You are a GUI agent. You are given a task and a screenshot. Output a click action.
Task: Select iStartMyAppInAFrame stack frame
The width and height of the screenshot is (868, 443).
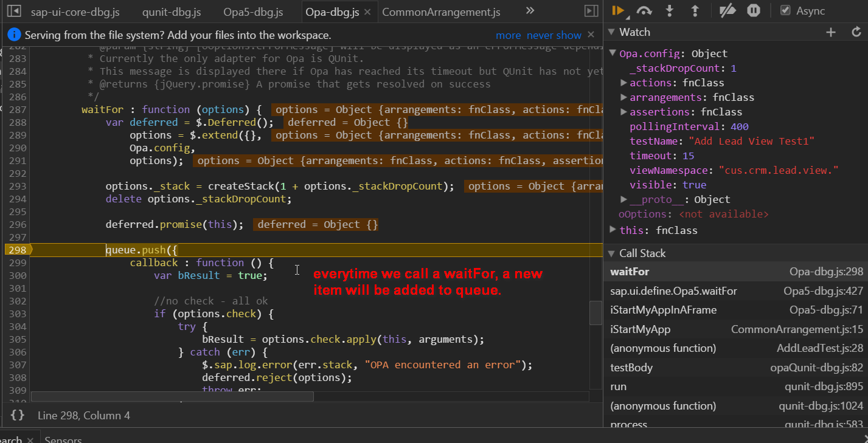(736, 310)
